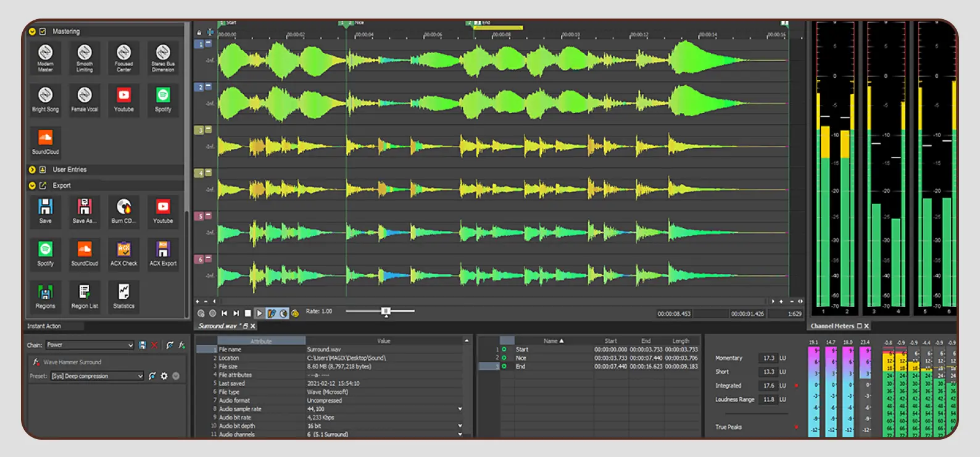Delete the plug-in chain with red X
This screenshot has height=457, width=980.
[154, 345]
